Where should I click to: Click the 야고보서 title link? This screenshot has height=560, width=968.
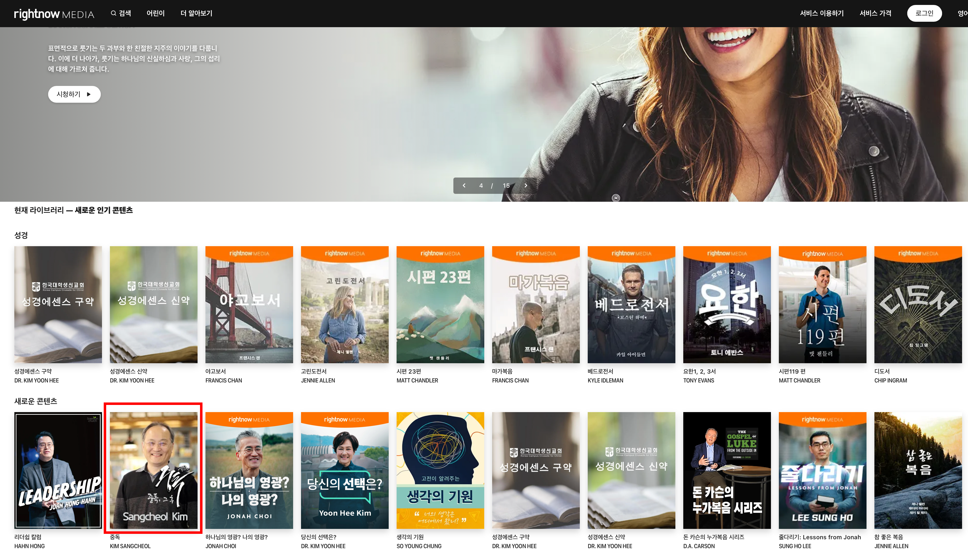tap(216, 371)
